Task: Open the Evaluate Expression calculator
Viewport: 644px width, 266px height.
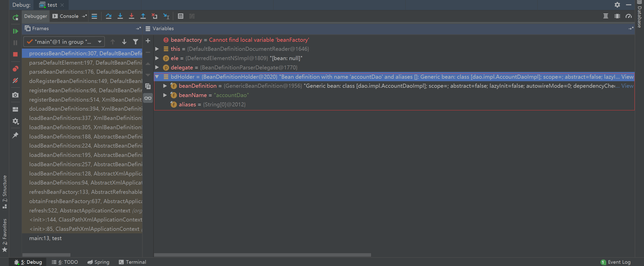Action: click(x=180, y=16)
